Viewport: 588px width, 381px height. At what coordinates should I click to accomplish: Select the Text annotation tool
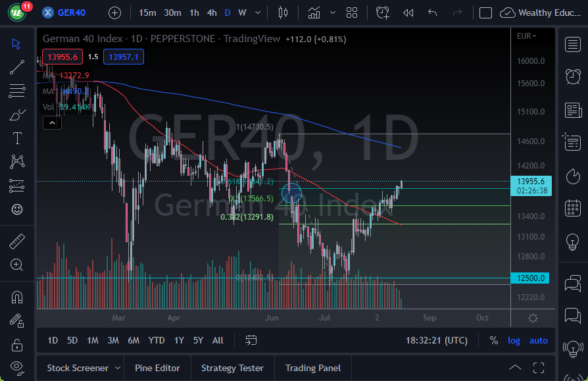[17, 138]
